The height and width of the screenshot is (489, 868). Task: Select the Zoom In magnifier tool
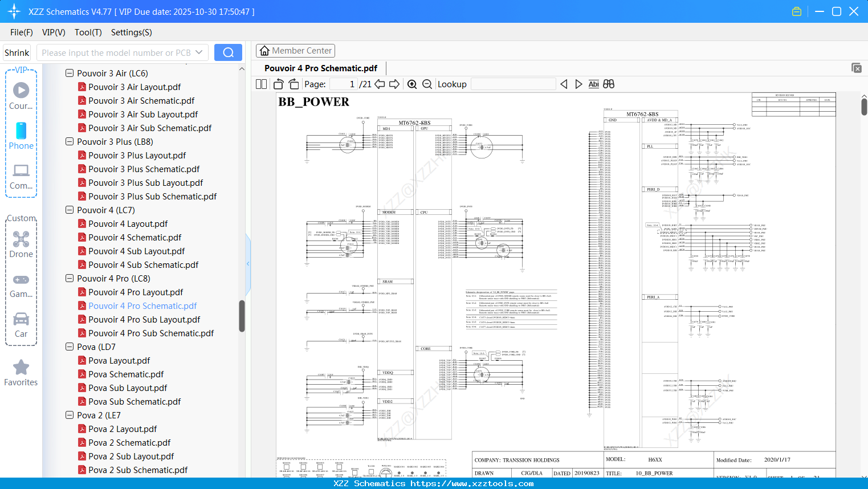point(411,84)
